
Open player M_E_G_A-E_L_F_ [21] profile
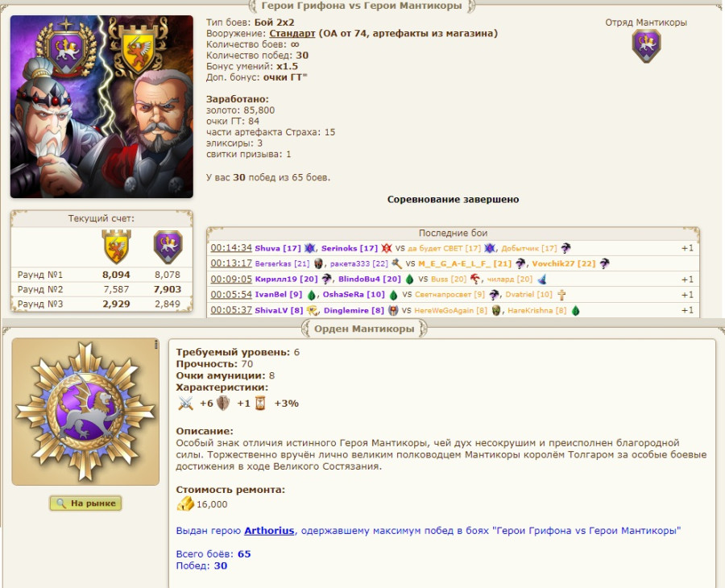pos(465,263)
